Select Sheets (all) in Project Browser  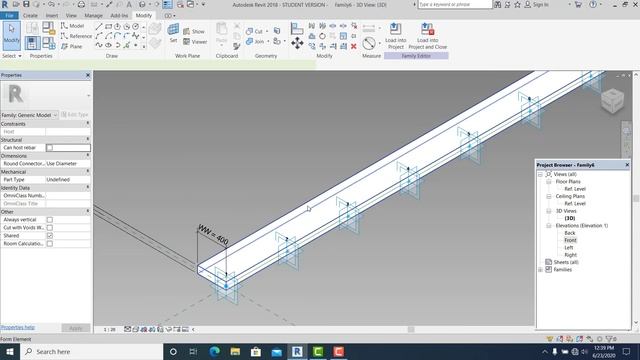coord(566,262)
